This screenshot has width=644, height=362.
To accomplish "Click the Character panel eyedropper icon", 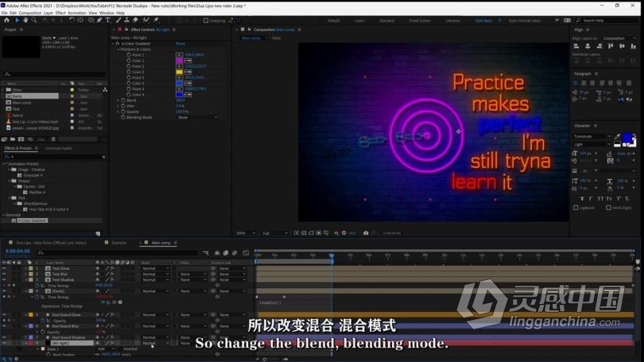I will click(x=617, y=136).
